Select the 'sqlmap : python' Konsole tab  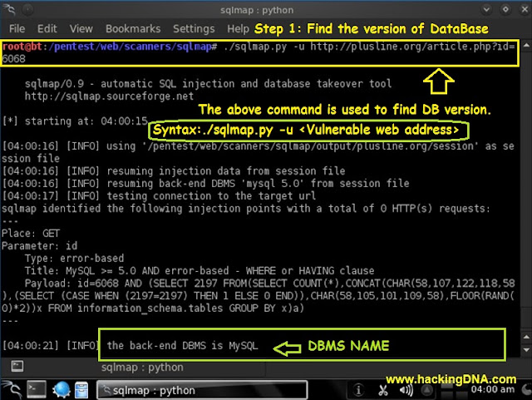[x=142, y=367]
